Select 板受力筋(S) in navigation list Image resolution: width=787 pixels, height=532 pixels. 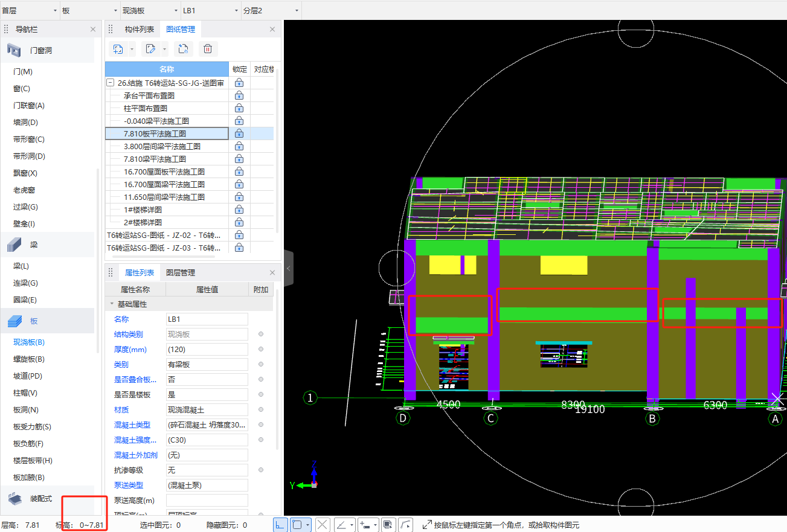[x=32, y=427]
